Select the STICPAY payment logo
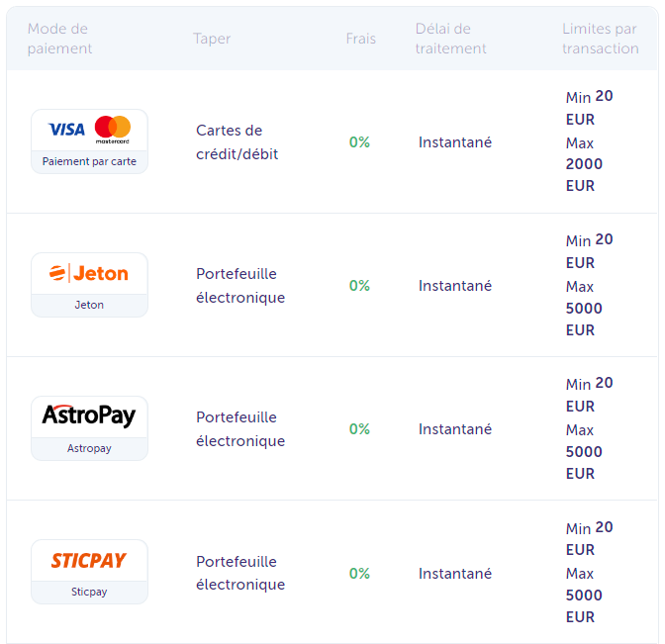 point(89,561)
